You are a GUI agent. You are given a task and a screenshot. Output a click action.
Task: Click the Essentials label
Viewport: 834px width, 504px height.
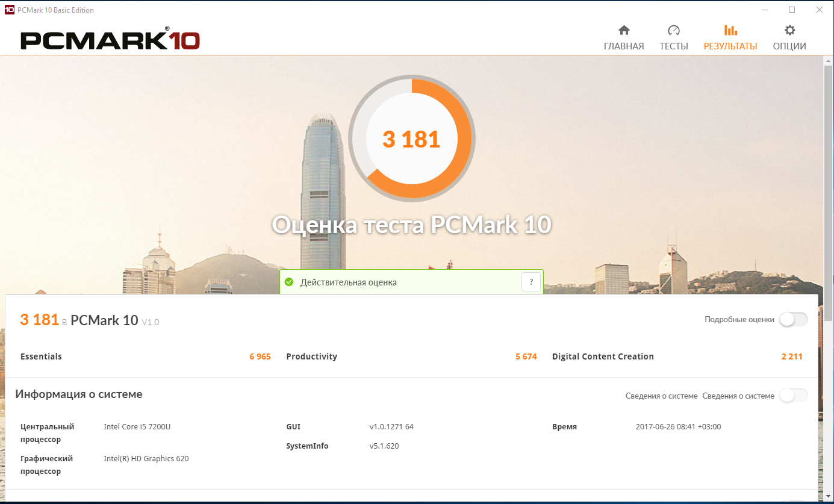coord(41,356)
